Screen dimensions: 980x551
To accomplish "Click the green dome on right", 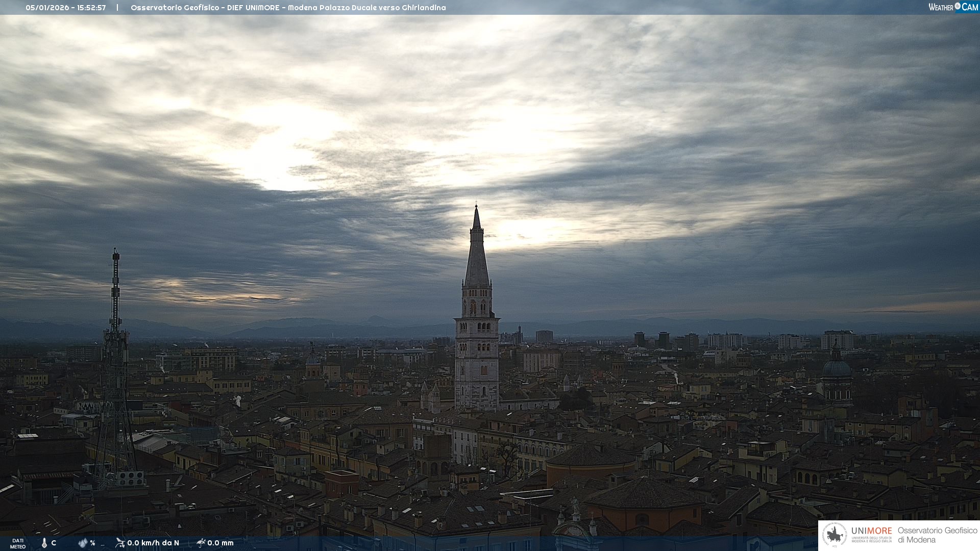I will 837,368.
